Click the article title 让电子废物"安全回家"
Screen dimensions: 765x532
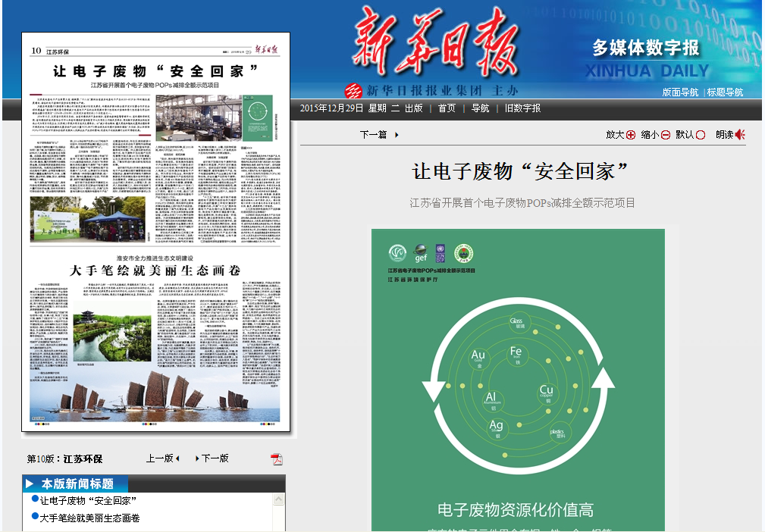pos(520,171)
